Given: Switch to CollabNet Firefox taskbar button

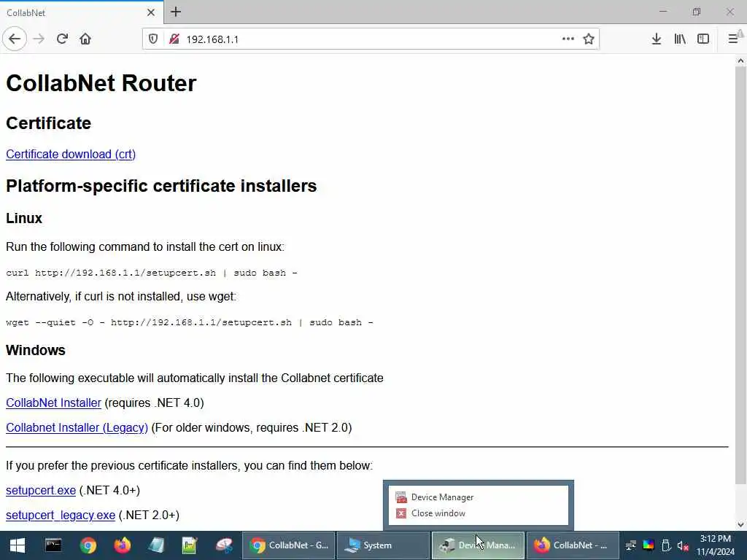Looking at the screenshot, I should 573,545.
